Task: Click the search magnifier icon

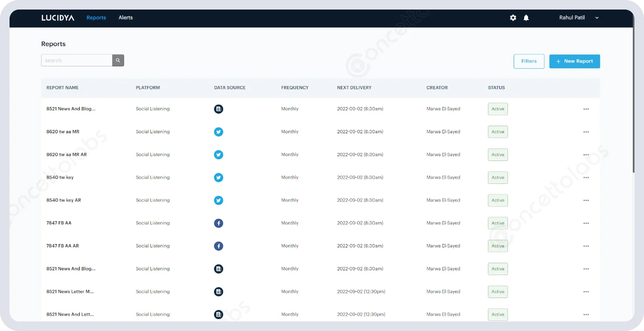Action: (x=117, y=60)
